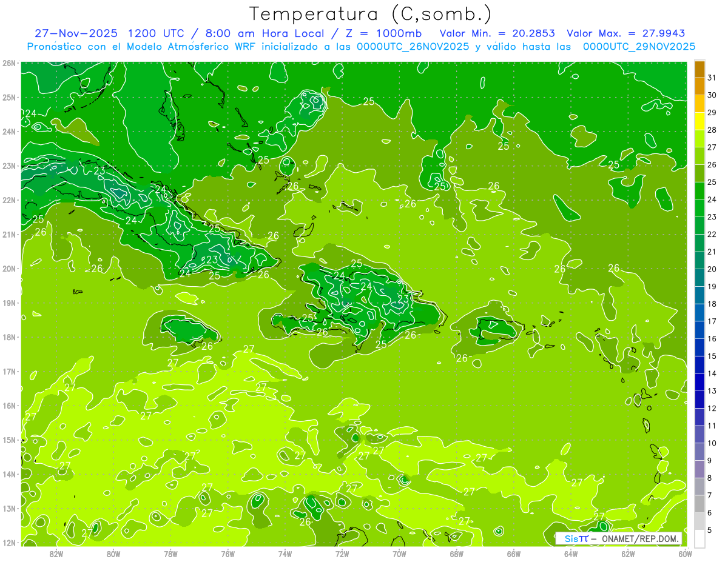Screen dimensions: 728x562
Task: Click the '82W' longitude axis label
Action: click(56, 553)
